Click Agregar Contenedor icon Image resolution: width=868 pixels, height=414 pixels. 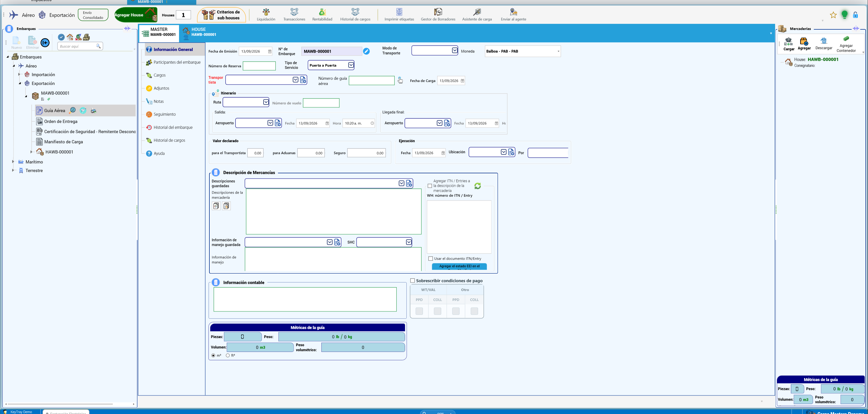(846, 39)
